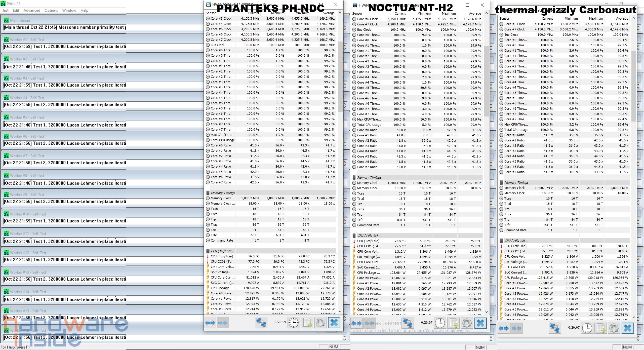Open gear settings in Carbonaut sensor window

pyautogui.click(x=614, y=328)
